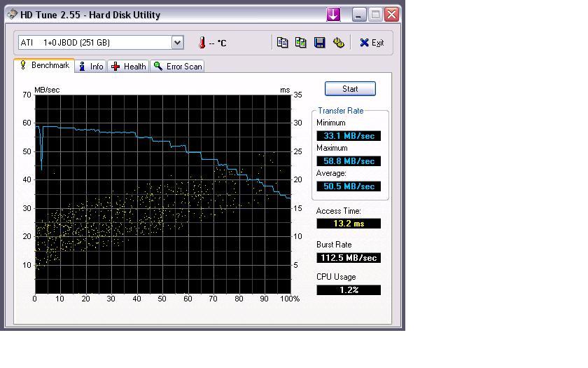Open the Error Scan tab
Image resolution: width=588 pixels, height=368 pixels.
coord(177,67)
